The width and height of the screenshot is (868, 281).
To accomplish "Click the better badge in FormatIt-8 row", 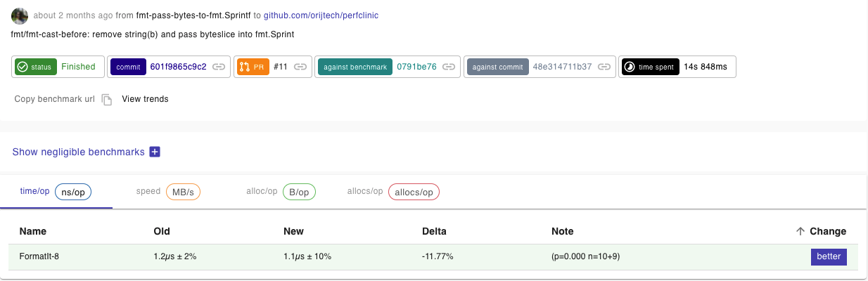I will pyautogui.click(x=828, y=257).
